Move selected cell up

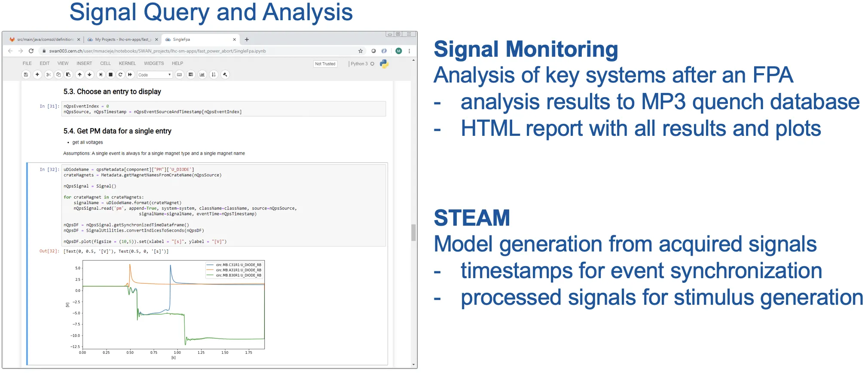[x=79, y=75]
